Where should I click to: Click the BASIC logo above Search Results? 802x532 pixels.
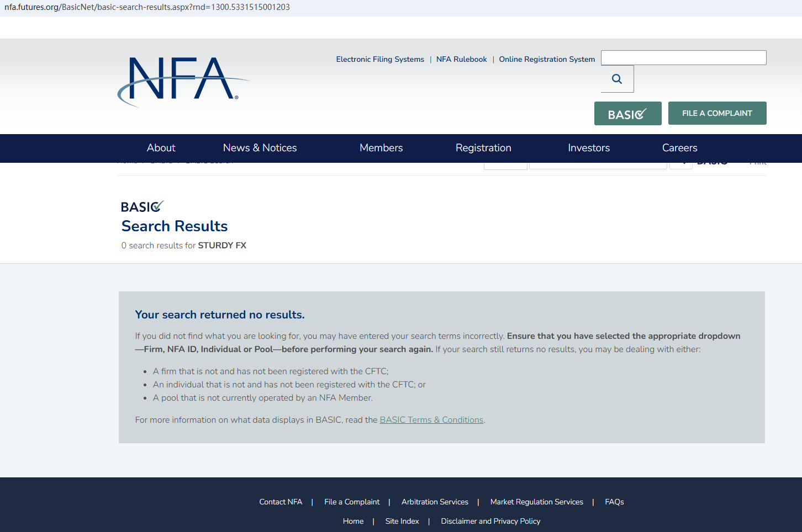143,206
